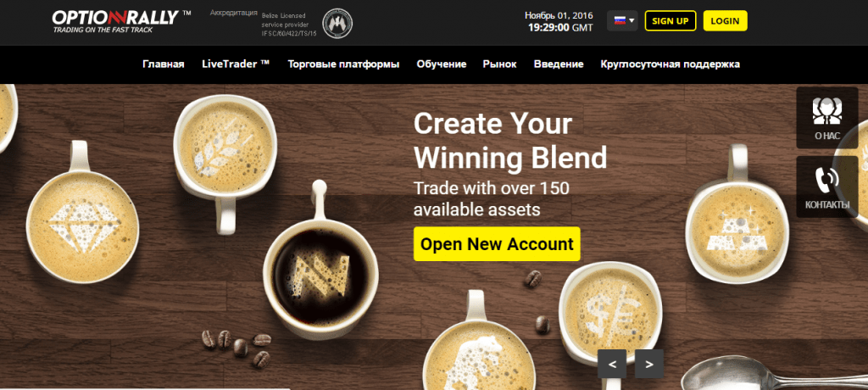Open the Обучение menu item
868x390 pixels.
(x=441, y=64)
